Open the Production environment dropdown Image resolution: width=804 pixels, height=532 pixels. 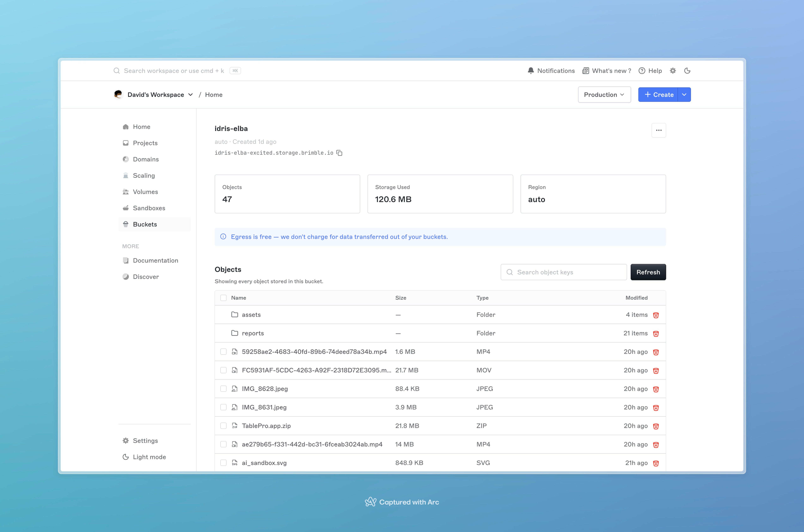point(604,95)
